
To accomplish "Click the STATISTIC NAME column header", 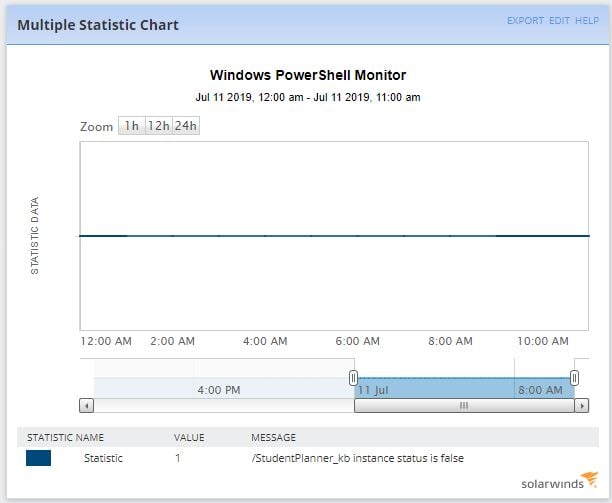I will pos(65,437).
